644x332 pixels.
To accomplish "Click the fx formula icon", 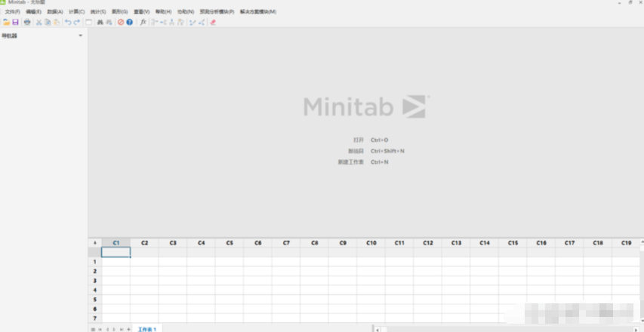I will [x=143, y=22].
